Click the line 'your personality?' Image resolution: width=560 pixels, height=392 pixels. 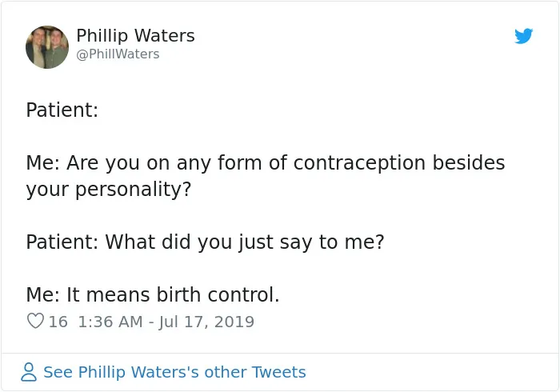click(109, 190)
